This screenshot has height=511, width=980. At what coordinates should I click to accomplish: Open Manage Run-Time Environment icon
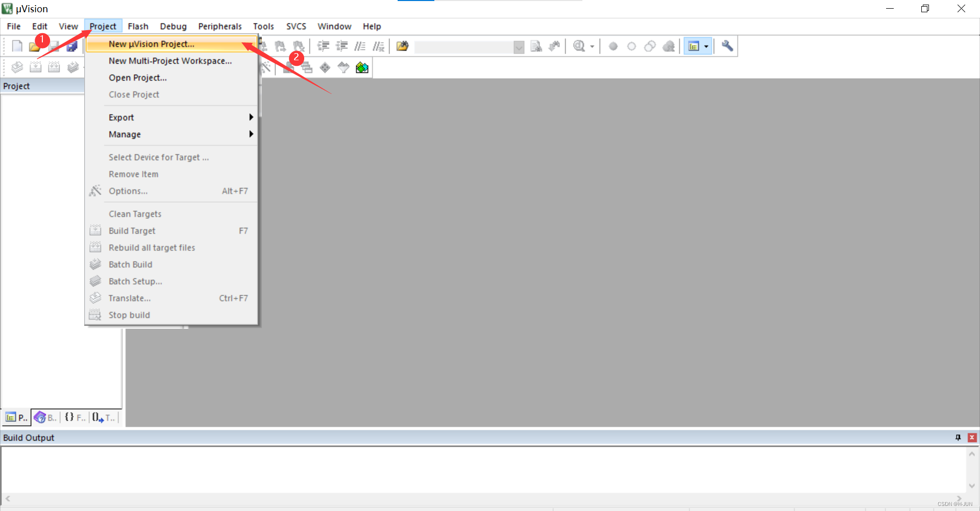pyautogui.click(x=325, y=67)
